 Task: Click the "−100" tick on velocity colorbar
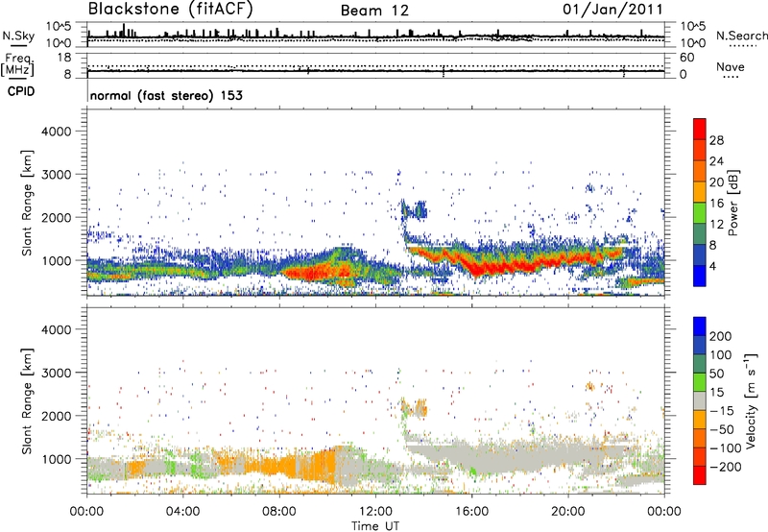pyautogui.click(x=726, y=448)
